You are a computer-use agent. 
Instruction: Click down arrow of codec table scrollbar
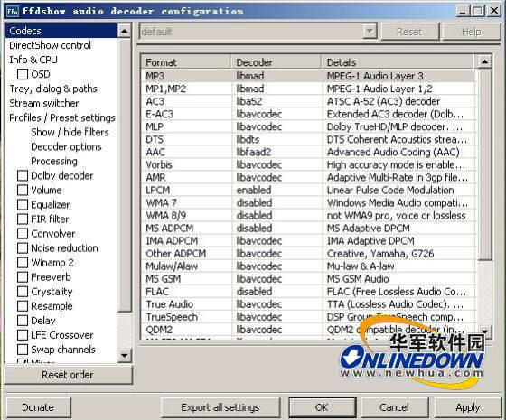pyautogui.click(x=484, y=331)
